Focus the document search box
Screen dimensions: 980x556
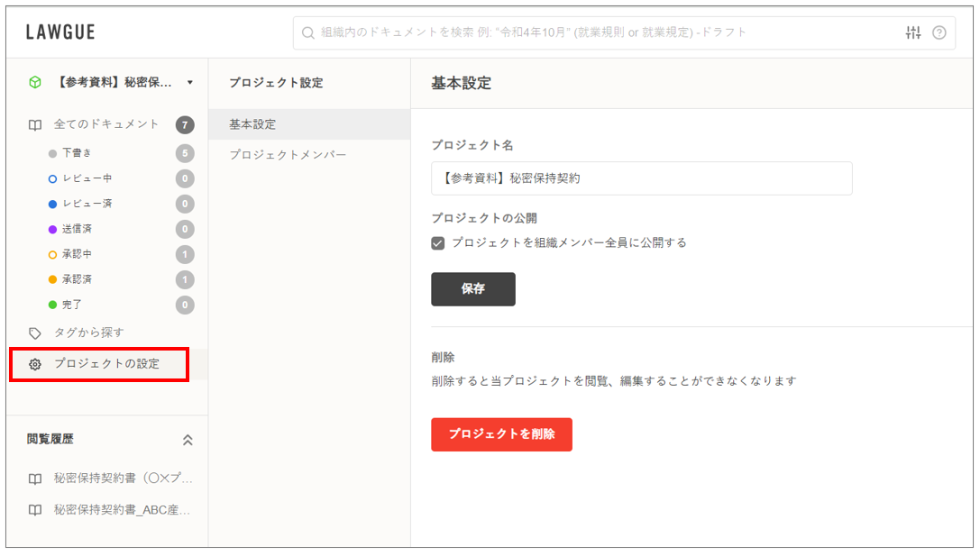click(595, 33)
